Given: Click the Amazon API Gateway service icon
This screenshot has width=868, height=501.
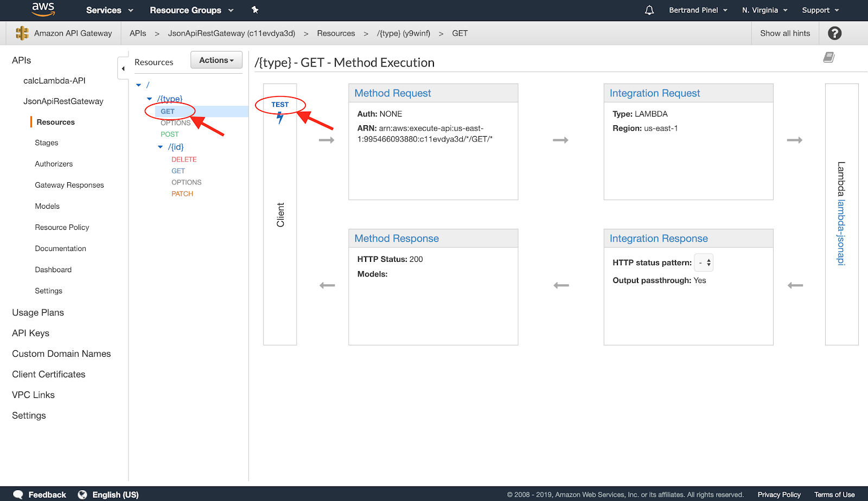Looking at the screenshot, I should click(x=22, y=33).
